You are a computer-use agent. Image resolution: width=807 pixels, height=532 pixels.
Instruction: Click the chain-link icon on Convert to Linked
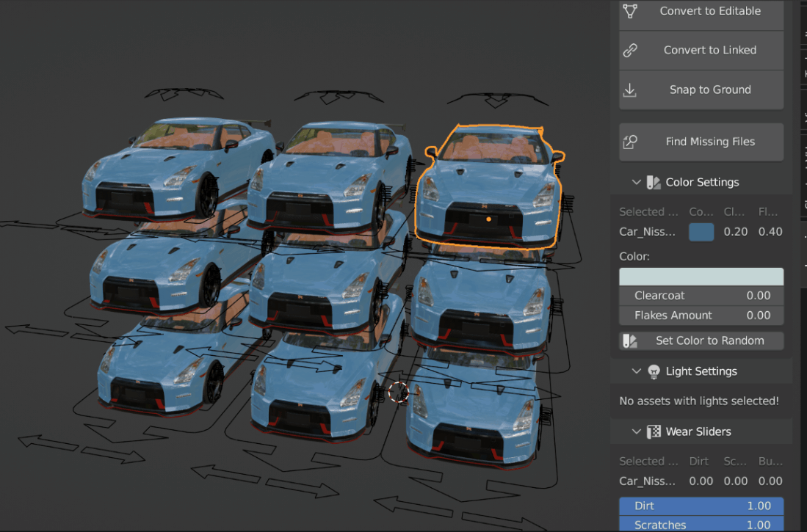tap(630, 50)
